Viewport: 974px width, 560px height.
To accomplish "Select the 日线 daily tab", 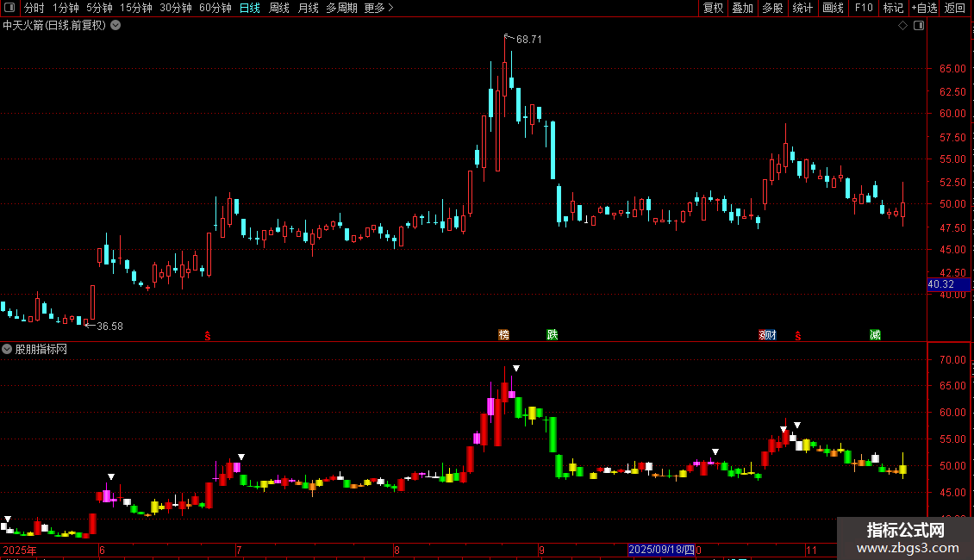I will pyautogui.click(x=250, y=8).
